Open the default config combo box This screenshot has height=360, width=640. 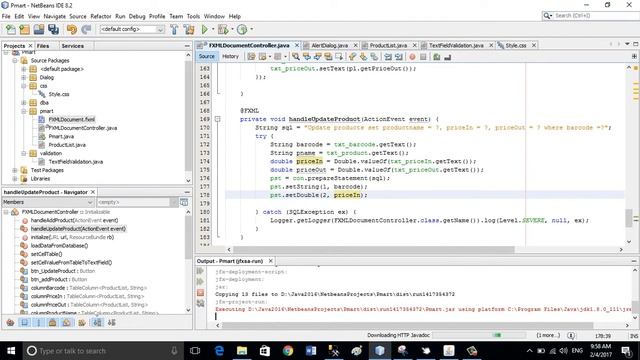pos(132,29)
